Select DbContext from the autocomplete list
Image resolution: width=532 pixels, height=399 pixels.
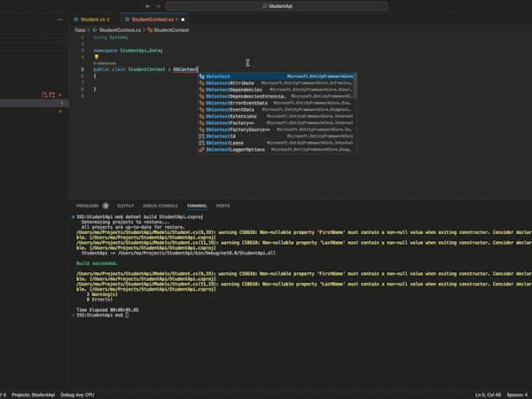[277, 76]
